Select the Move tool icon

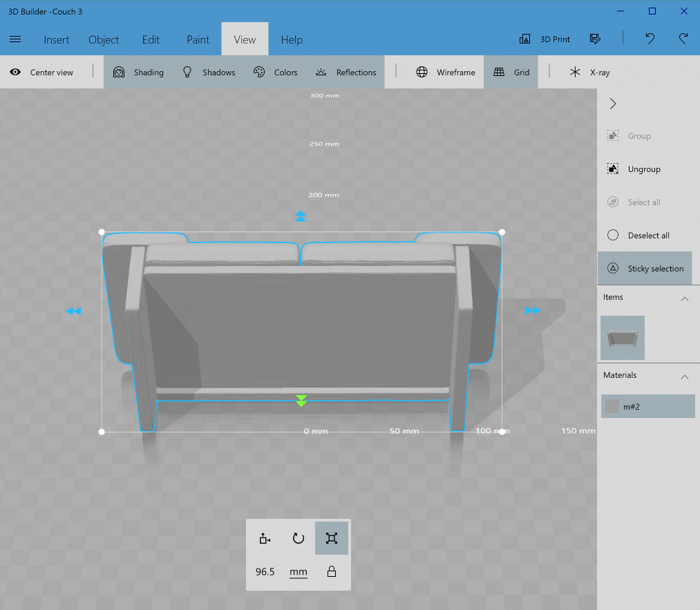pos(265,538)
